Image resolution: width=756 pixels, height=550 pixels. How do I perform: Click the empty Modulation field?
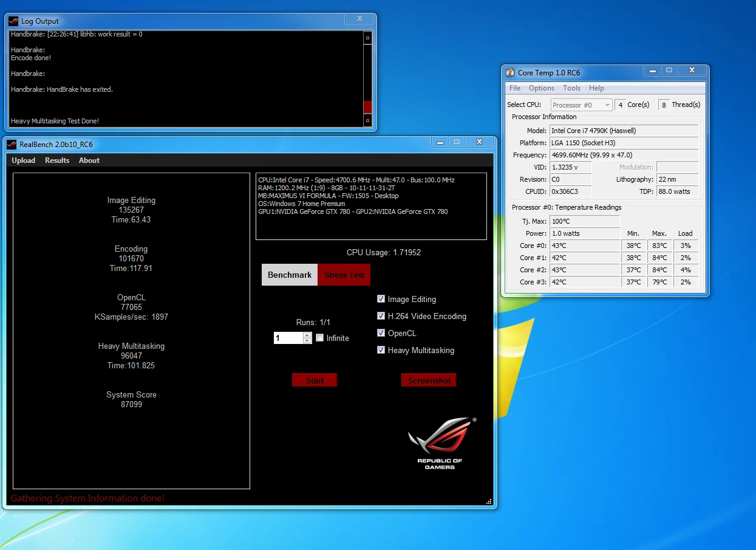(x=677, y=167)
